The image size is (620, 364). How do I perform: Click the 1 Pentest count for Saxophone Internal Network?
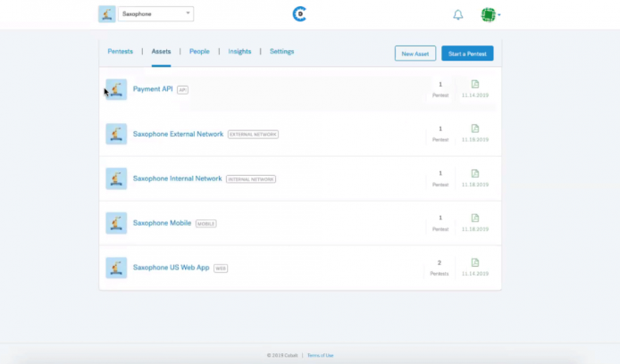point(440,178)
